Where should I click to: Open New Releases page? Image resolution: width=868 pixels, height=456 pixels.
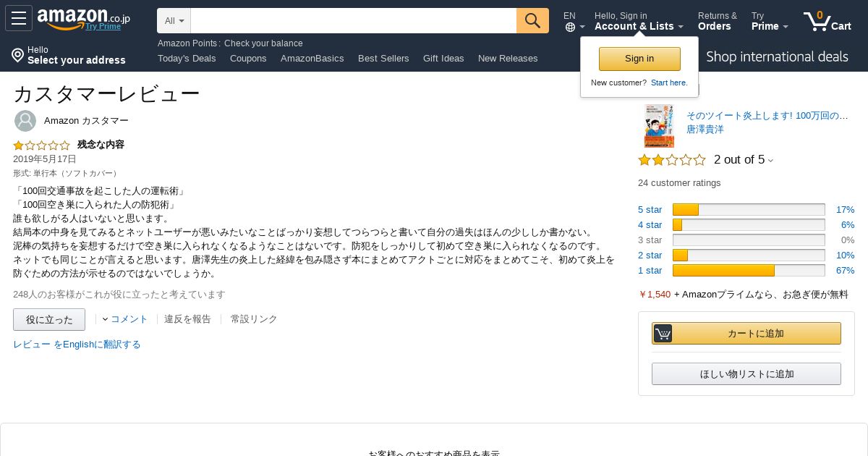[508, 58]
